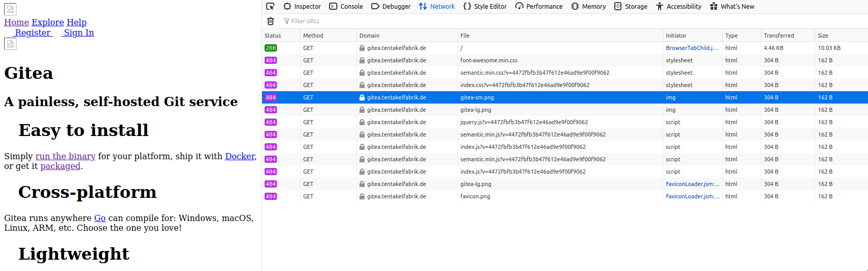Click lock icon in favicon.png row

[362, 196]
